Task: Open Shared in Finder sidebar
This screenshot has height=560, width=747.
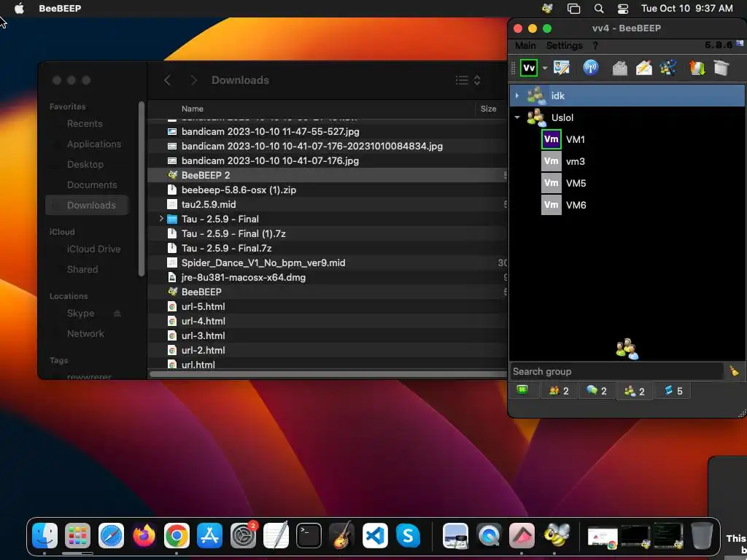Action: point(82,270)
